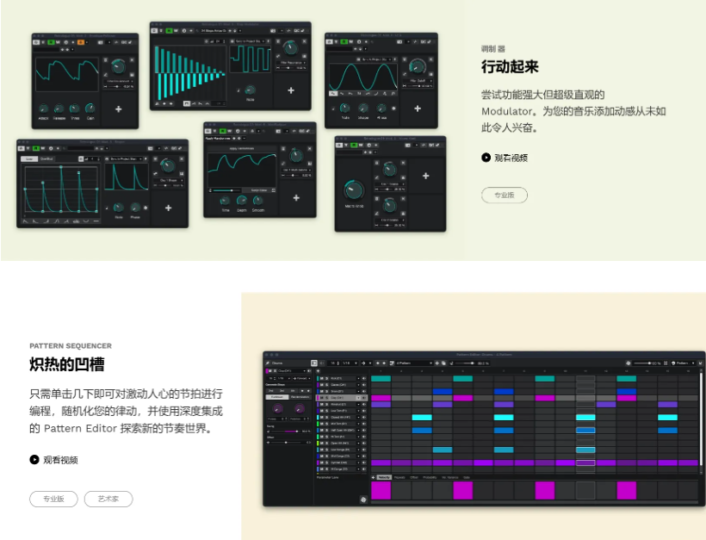Viewport: 706px width, 540px height.
Task: Select the 专业版 tag under the Modulator section
Action: (x=504, y=195)
